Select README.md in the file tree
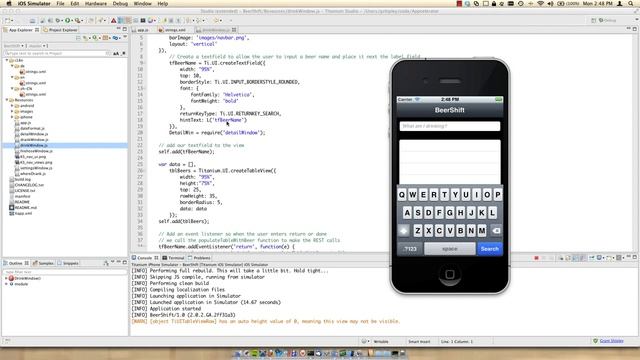The width and height of the screenshot is (640, 360). click(26, 207)
